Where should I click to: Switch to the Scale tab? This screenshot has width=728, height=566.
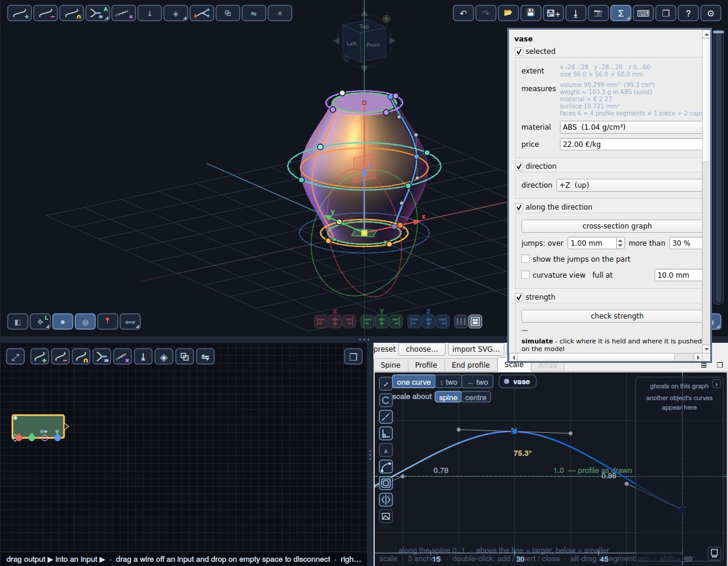[x=514, y=365]
